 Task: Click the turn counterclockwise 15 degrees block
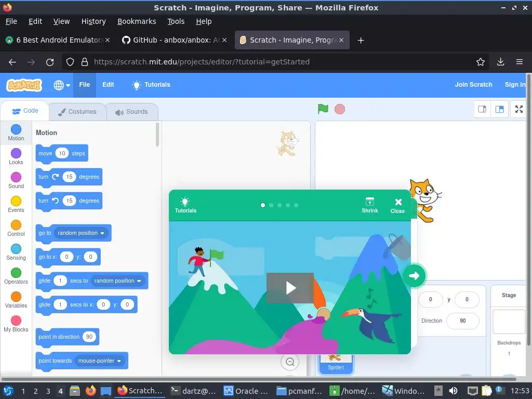click(x=69, y=201)
